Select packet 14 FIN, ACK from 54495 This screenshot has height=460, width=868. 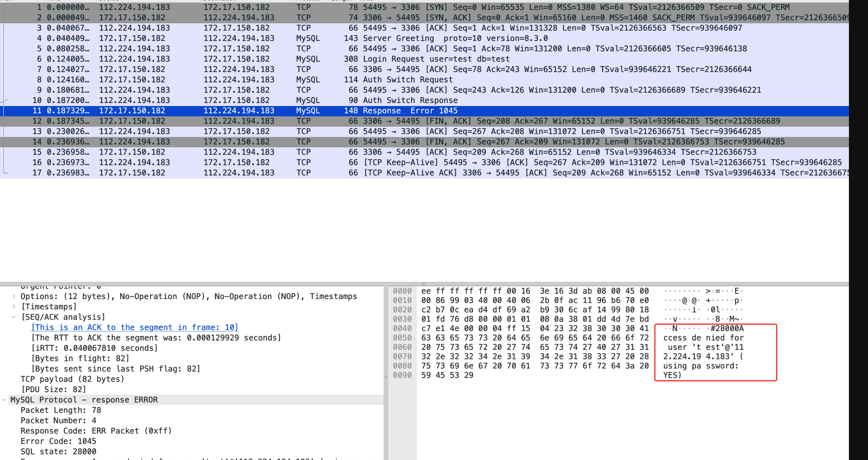click(x=424, y=142)
